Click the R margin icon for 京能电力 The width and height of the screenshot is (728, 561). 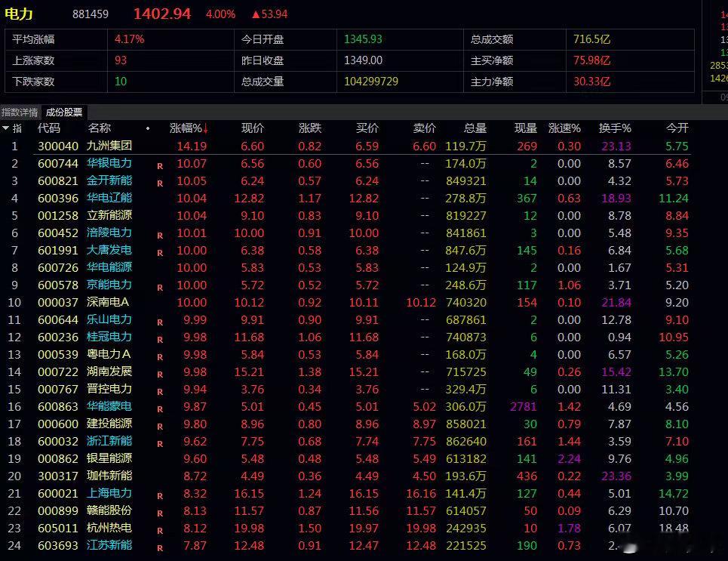tap(160, 287)
